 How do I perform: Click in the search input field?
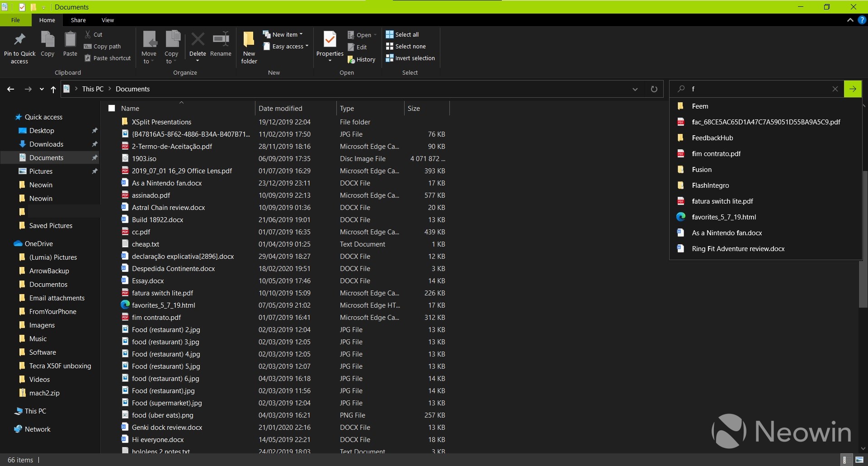[759, 89]
